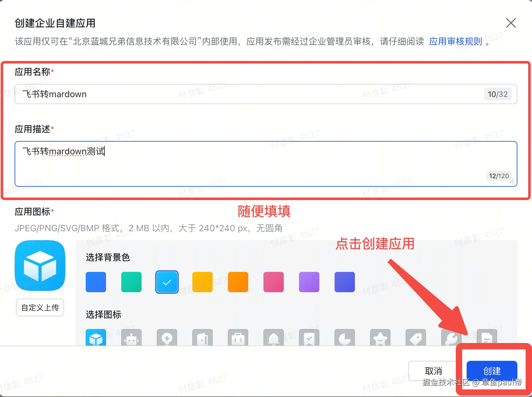Pick the pink background color
Screen dimensions: 532x397
[x=274, y=282]
